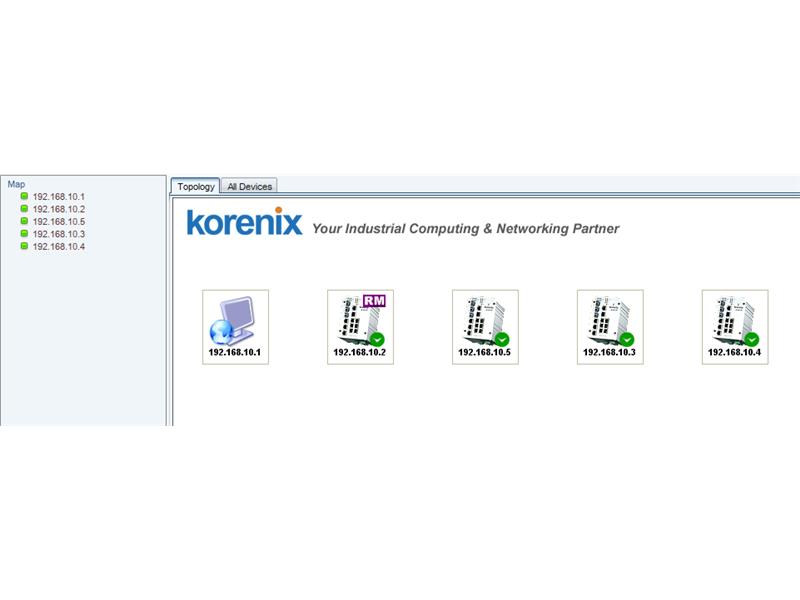Viewport: 800px width, 600px height.
Task: Open the All Devices tab
Action: (x=249, y=186)
